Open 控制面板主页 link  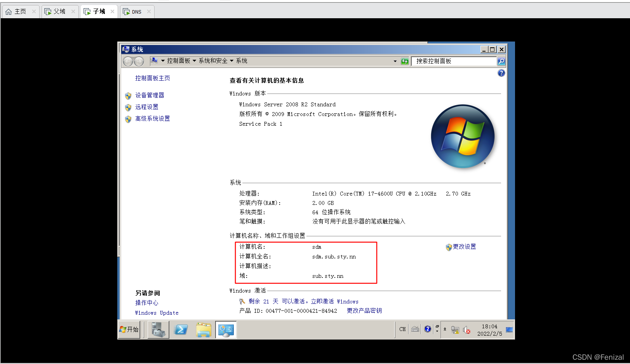click(x=153, y=78)
